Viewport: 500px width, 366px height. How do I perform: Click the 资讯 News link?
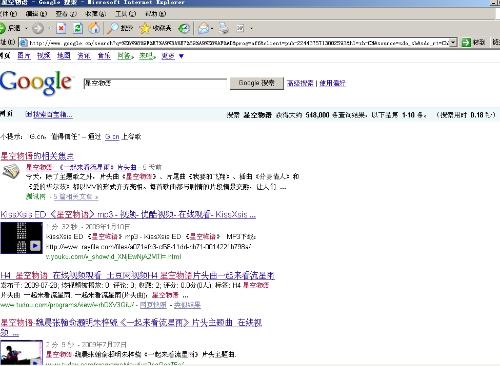pyautogui.click(x=84, y=56)
